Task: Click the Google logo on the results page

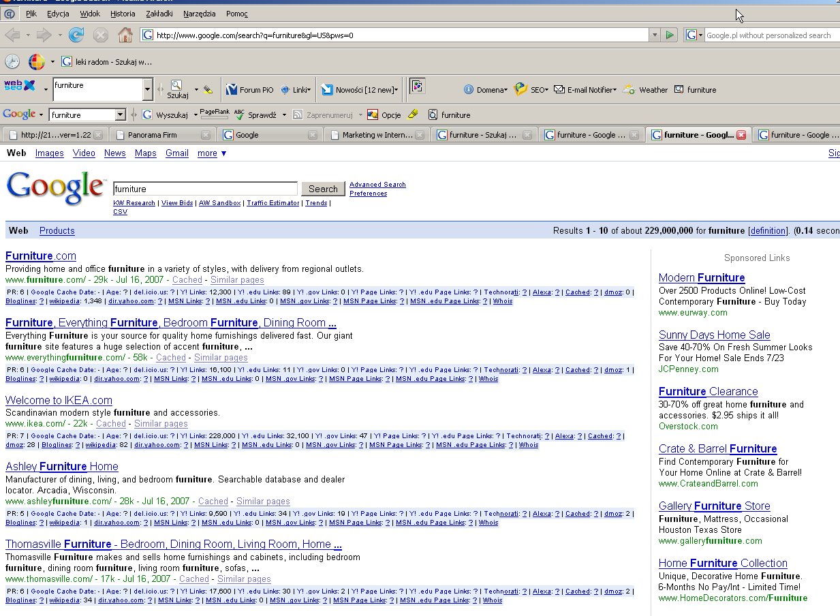Action: click(55, 188)
